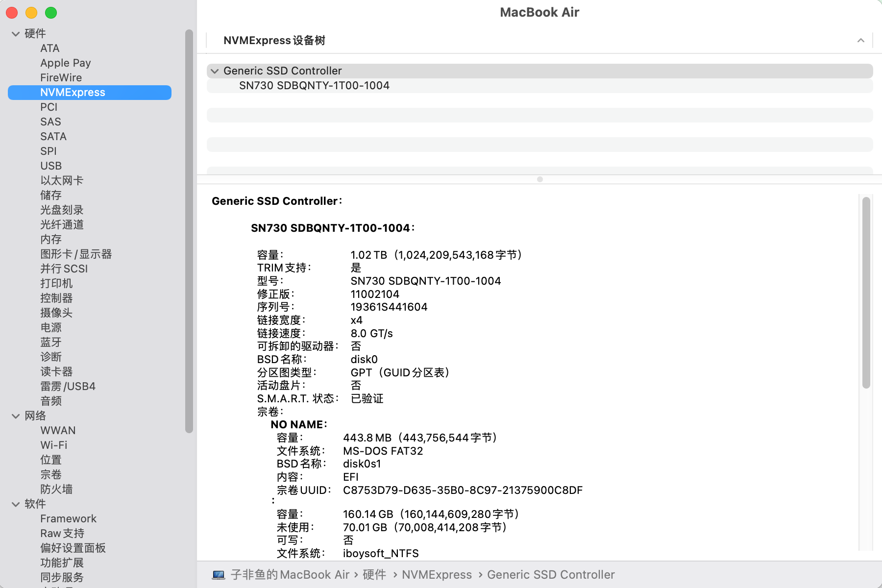Collapse the NVMExpress 设备树 header chevron
The height and width of the screenshot is (588, 882).
coord(861,40)
